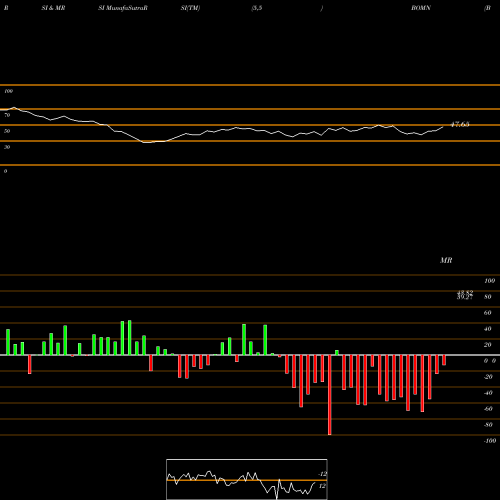Click the '0' label below RSI chart
Image resolution: width=500 pixels, height=500 pixels.
[x=5, y=171]
